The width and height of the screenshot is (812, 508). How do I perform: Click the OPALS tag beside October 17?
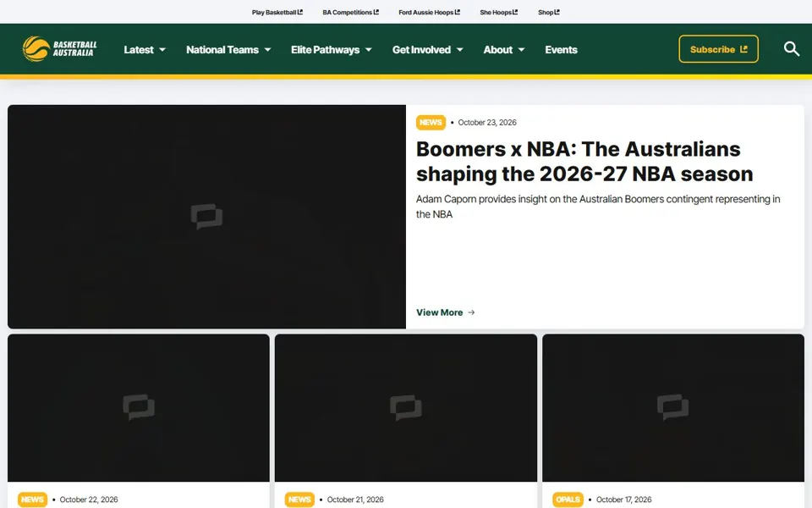pyautogui.click(x=568, y=500)
